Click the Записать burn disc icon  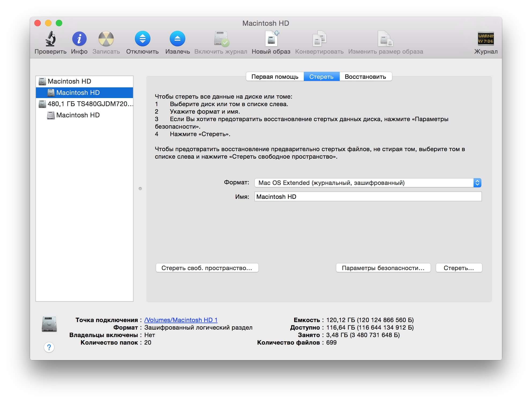click(106, 39)
